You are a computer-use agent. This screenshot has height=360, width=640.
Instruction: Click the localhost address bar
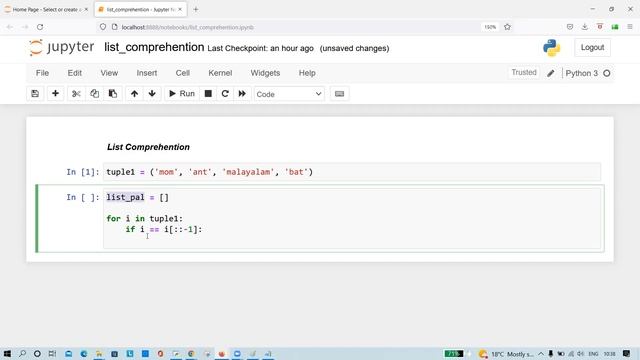click(x=286, y=27)
